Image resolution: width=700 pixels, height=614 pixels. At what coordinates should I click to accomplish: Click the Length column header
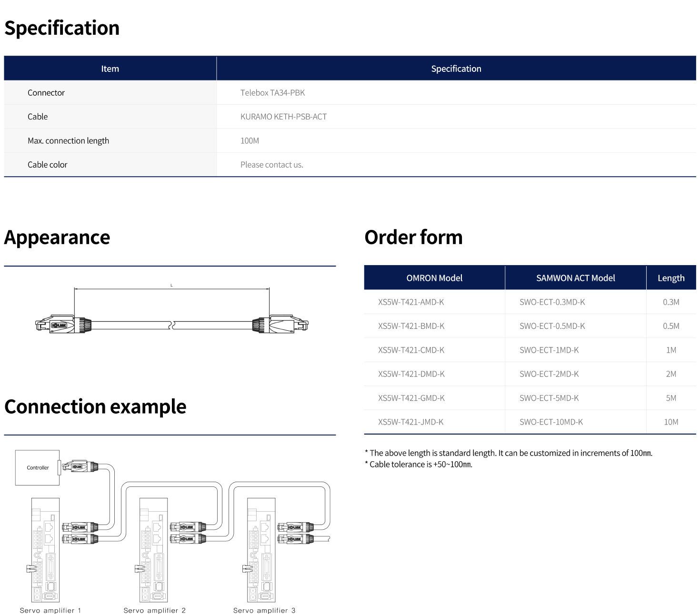coord(671,278)
